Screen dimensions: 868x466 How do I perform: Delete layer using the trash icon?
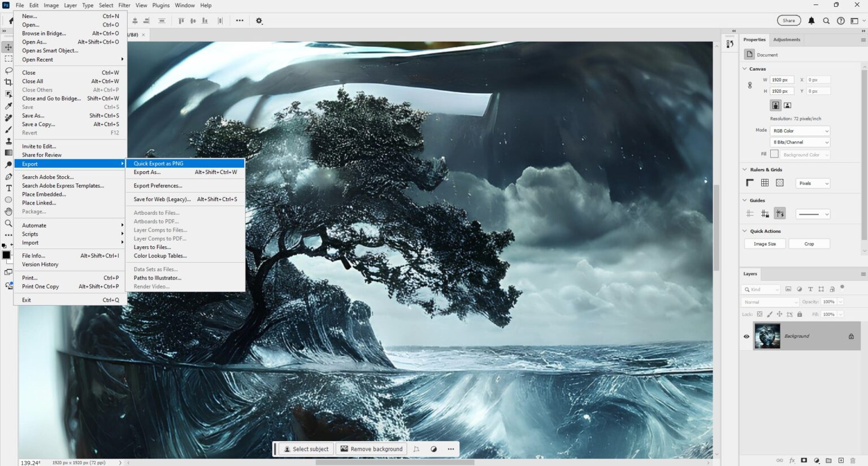coord(853,460)
